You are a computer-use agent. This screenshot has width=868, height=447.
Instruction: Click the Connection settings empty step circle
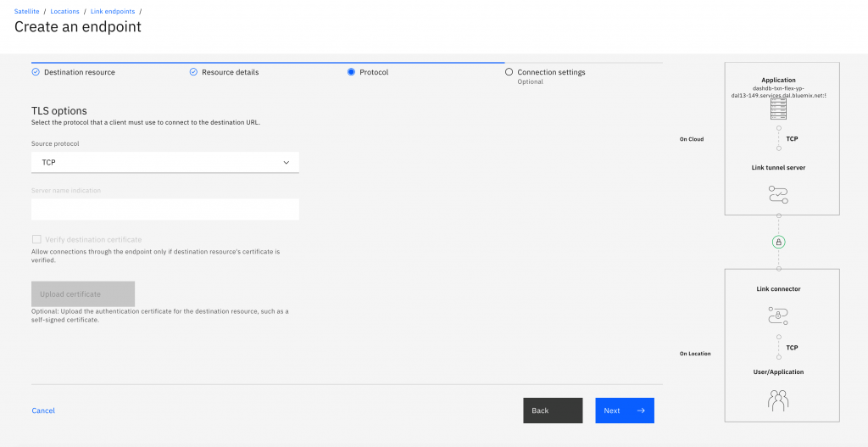(x=509, y=72)
